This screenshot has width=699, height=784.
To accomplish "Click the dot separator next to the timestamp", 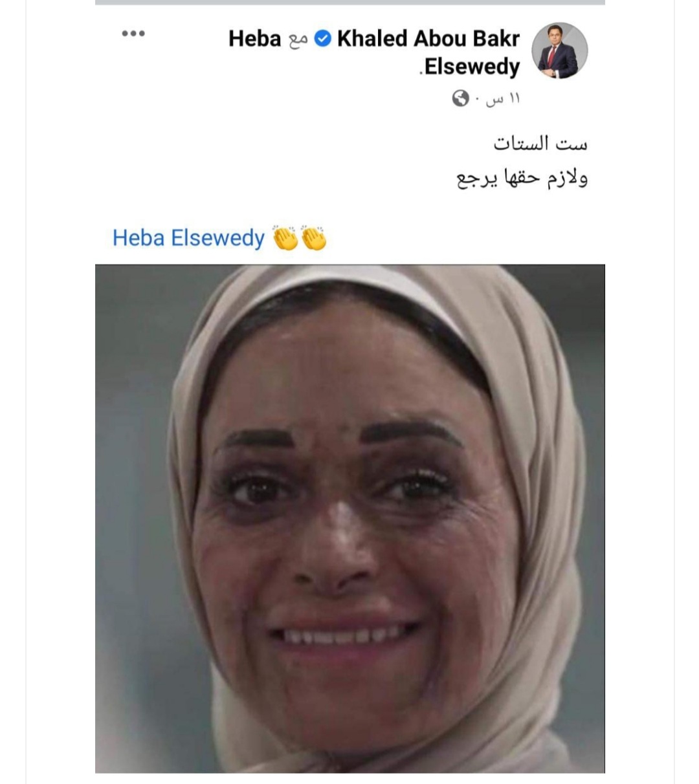I will 478,99.
